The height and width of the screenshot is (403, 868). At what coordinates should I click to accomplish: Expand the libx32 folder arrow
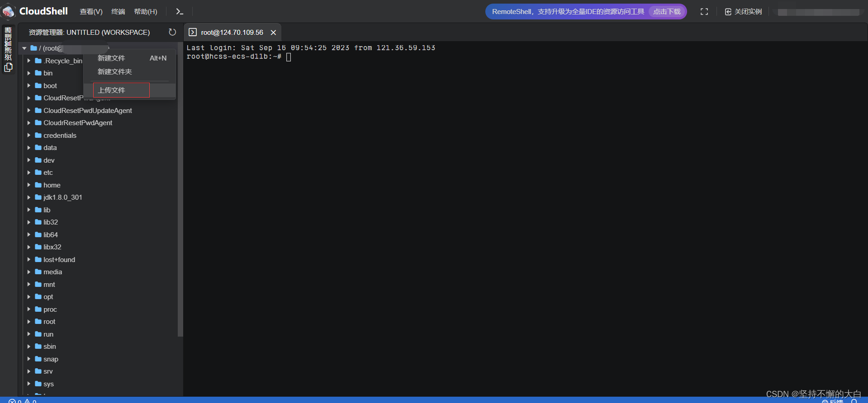(x=29, y=247)
